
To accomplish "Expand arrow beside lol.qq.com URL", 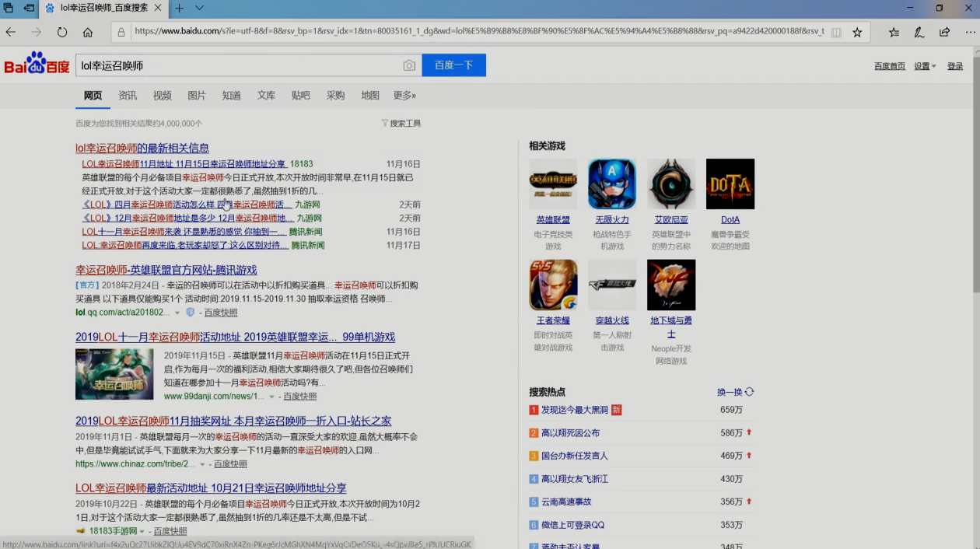I will [177, 313].
